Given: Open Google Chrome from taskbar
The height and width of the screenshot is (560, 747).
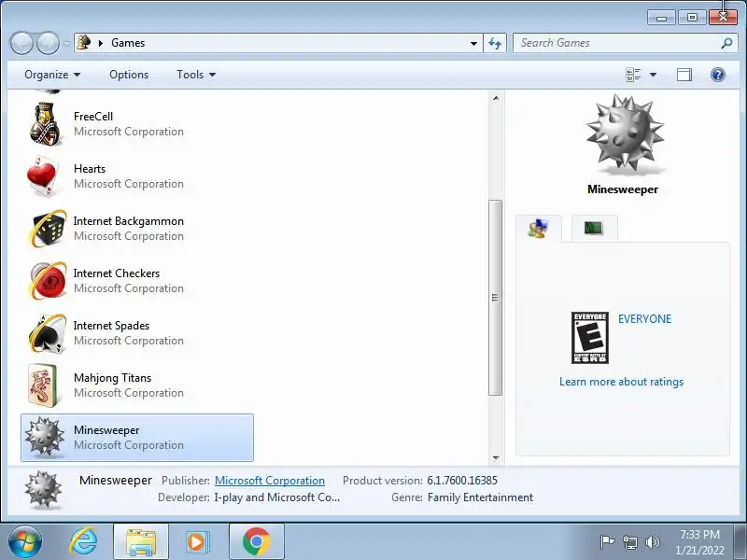Looking at the screenshot, I should (x=256, y=542).
